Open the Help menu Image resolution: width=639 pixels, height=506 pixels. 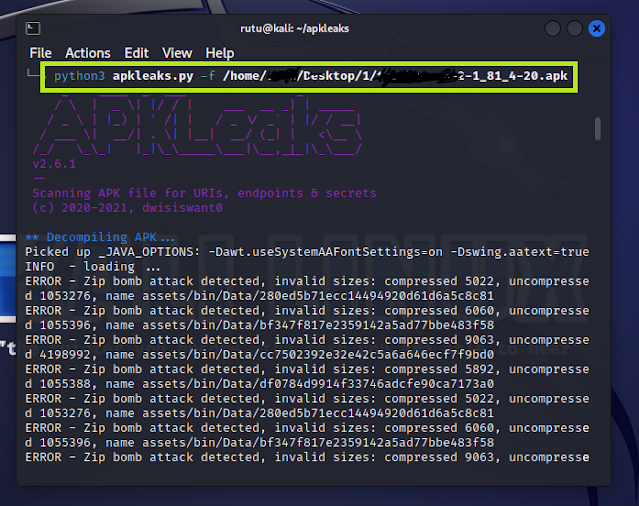coord(220,53)
